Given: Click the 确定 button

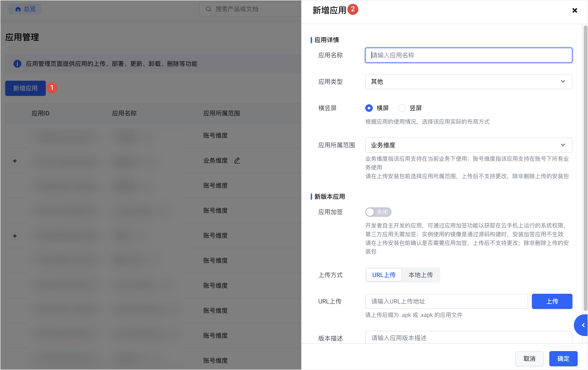Looking at the screenshot, I should (563, 358).
